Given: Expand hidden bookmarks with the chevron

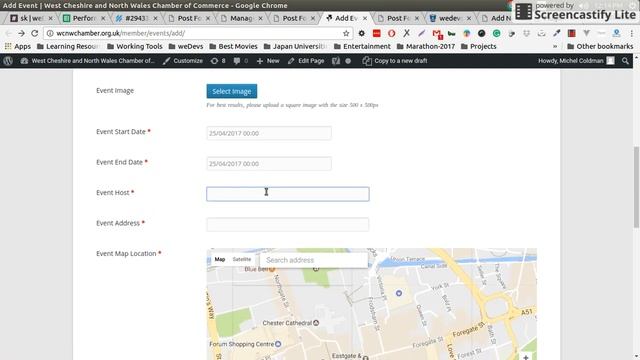Looking at the screenshot, I should coord(555,47).
